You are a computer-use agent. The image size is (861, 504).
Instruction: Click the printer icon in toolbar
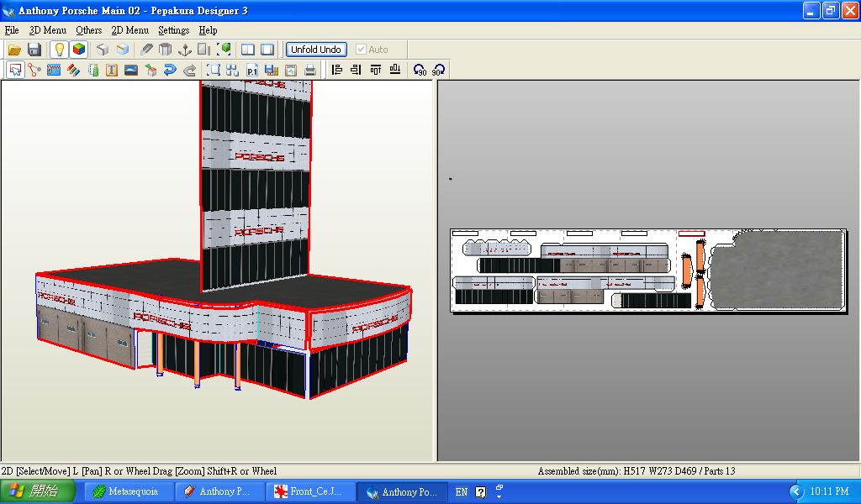click(310, 70)
